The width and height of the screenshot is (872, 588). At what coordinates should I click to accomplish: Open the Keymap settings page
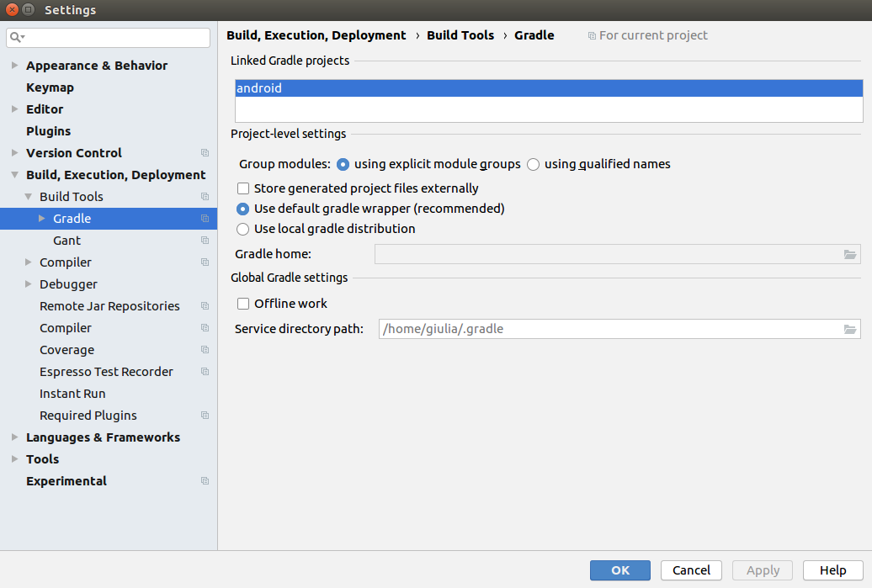(x=50, y=87)
